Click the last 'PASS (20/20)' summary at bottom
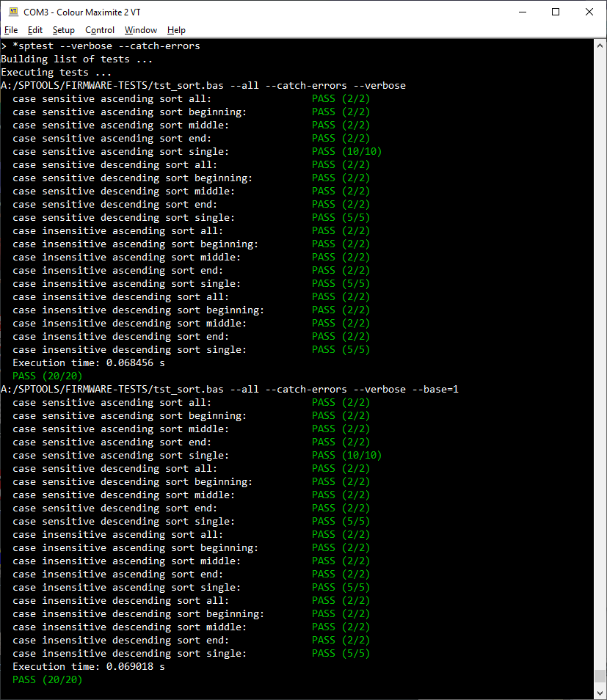The image size is (607, 700). (x=48, y=680)
